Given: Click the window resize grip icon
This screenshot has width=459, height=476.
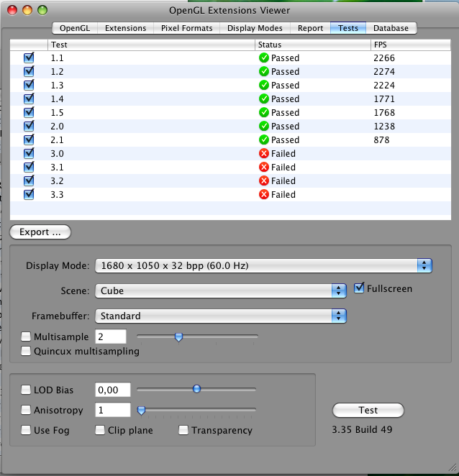Looking at the screenshot, I should point(453,468).
